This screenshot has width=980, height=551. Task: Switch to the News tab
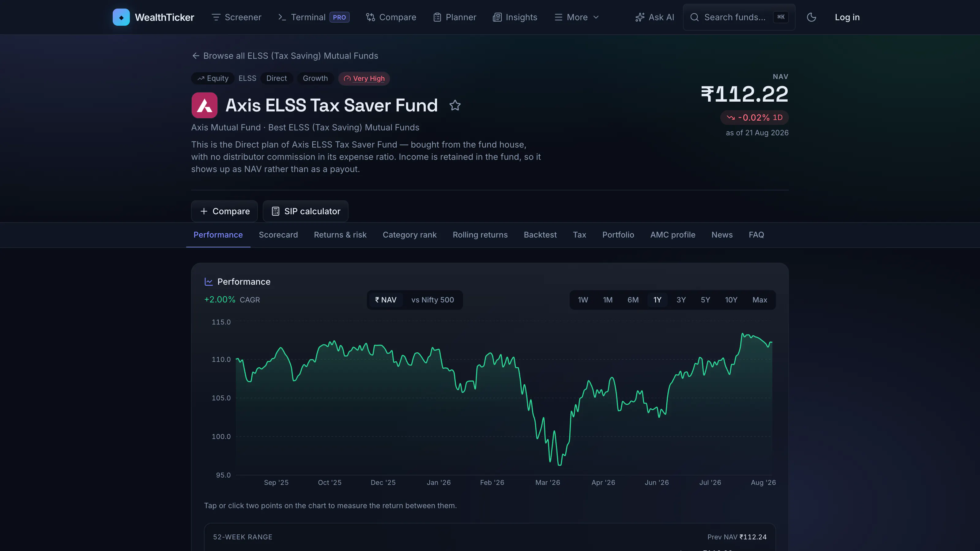click(x=722, y=235)
